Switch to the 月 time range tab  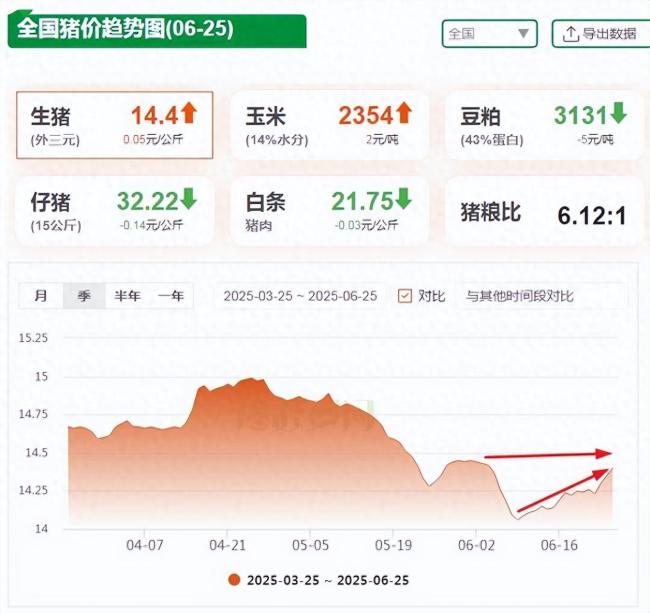pos(41,296)
